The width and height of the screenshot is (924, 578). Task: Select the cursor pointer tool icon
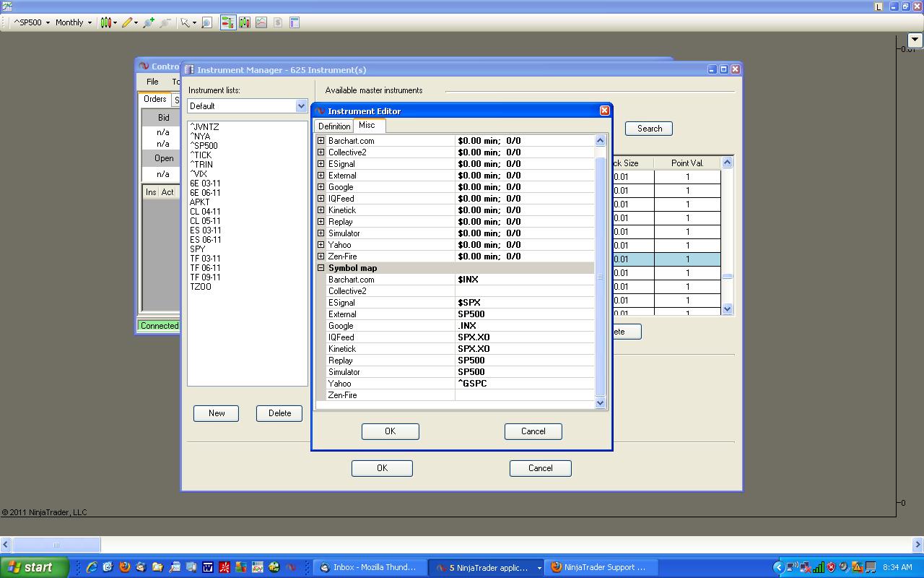(x=186, y=22)
